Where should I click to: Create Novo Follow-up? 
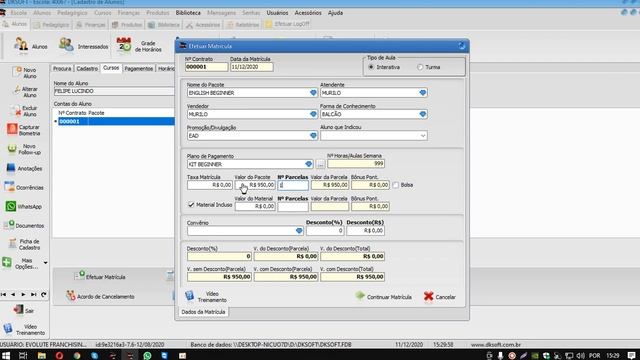pyautogui.click(x=24, y=149)
